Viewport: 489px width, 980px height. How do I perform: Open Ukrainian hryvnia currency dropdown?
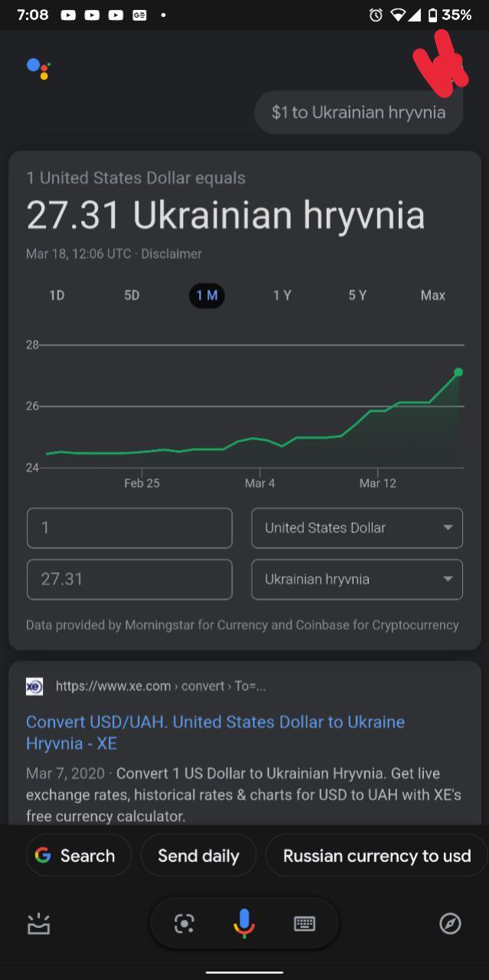(357, 580)
